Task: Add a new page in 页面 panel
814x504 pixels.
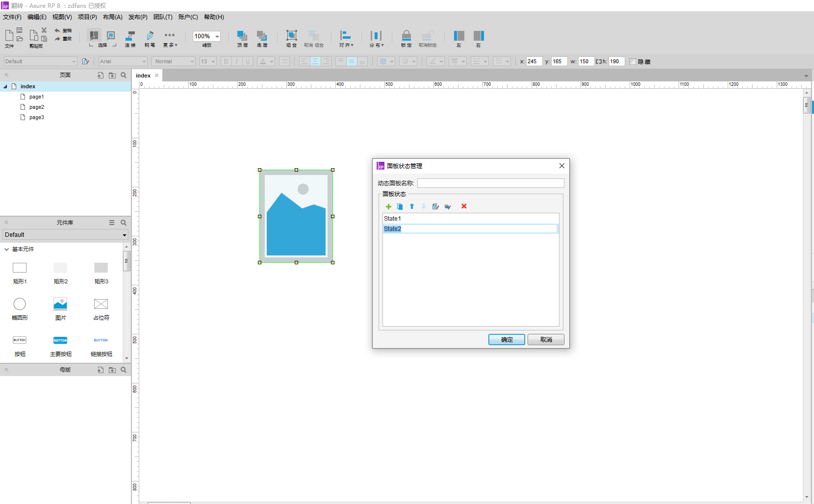Action: (101, 75)
